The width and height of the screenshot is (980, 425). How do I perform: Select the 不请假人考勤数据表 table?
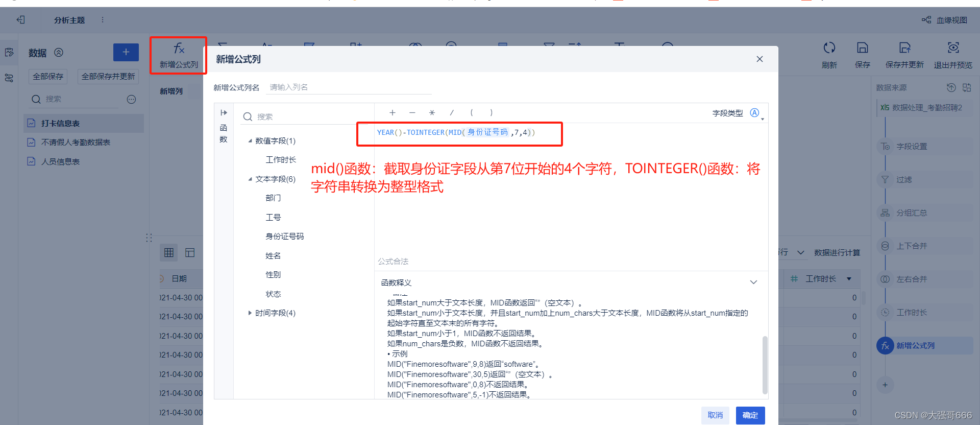[84, 143]
